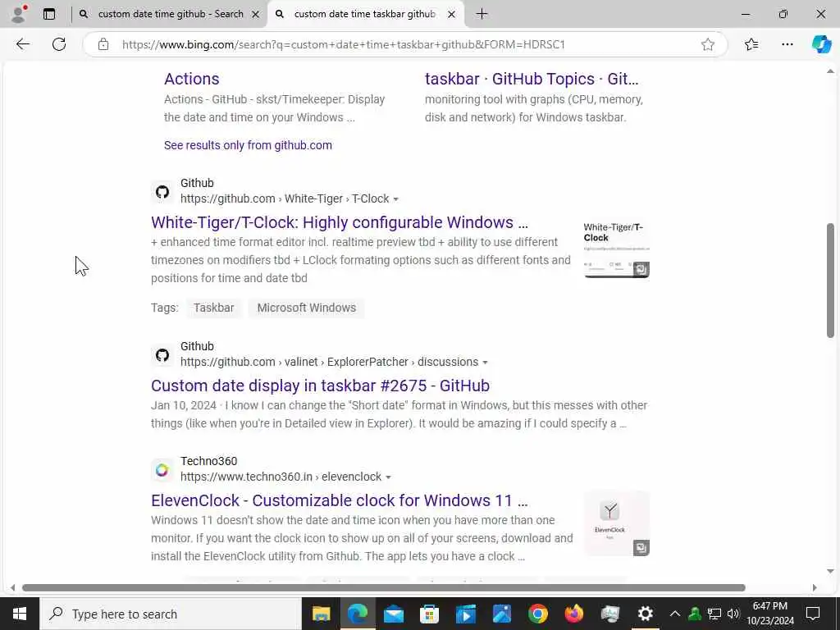Image resolution: width=840 pixels, height=630 pixels.
Task: Open the network tray icon
Action: [714, 614]
